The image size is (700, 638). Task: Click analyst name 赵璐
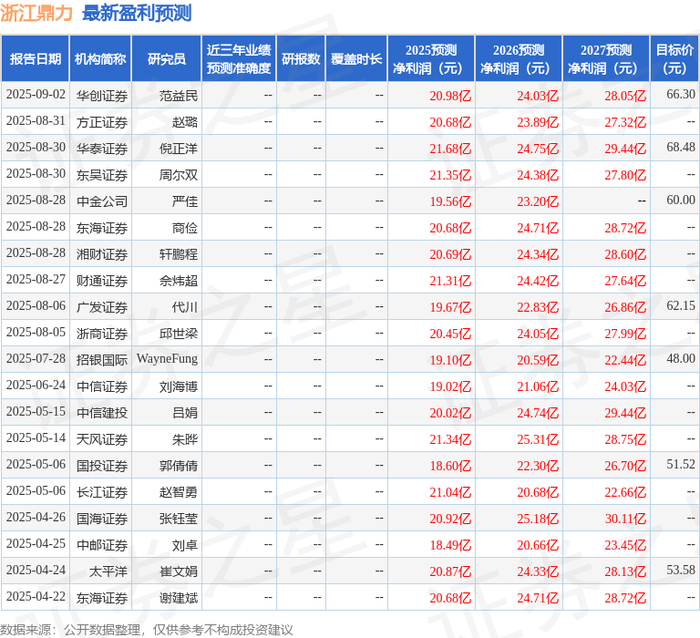click(x=185, y=122)
